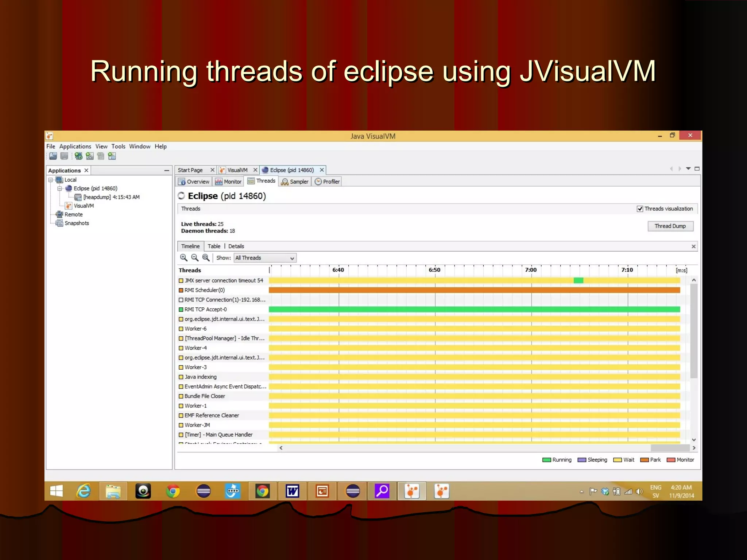Click Worker-4 thread state box
747x560 pixels.
pyautogui.click(x=181, y=348)
